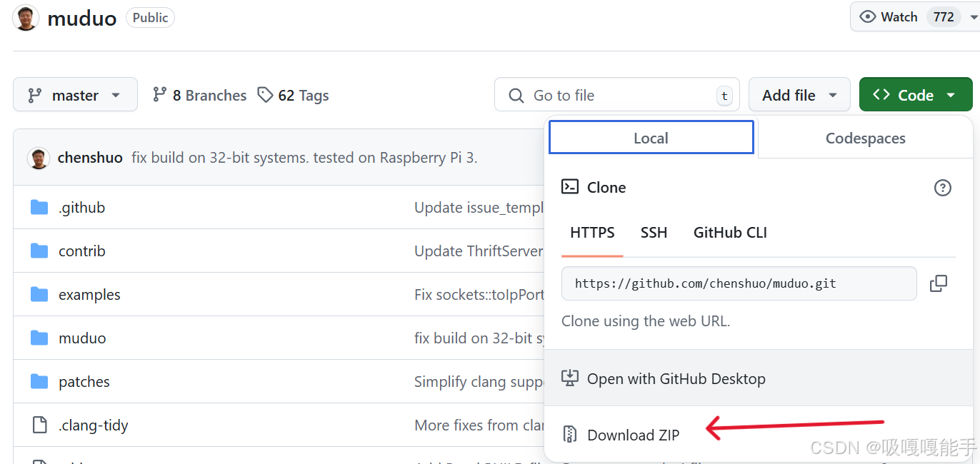Open the .github folder icon
Viewport: 980px width, 464px height.
pyautogui.click(x=39, y=208)
